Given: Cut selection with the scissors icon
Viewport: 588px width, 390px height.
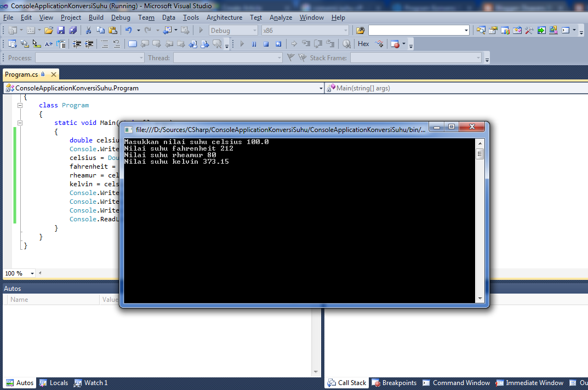Looking at the screenshot, I should tap(88, 30).
